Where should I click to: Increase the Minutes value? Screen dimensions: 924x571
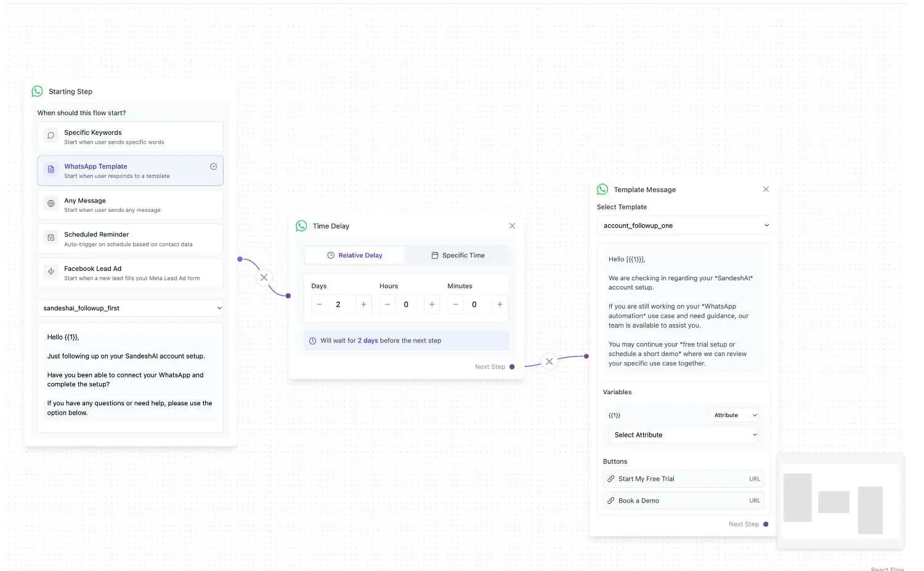pyautogui.click(x=500, y=304)
